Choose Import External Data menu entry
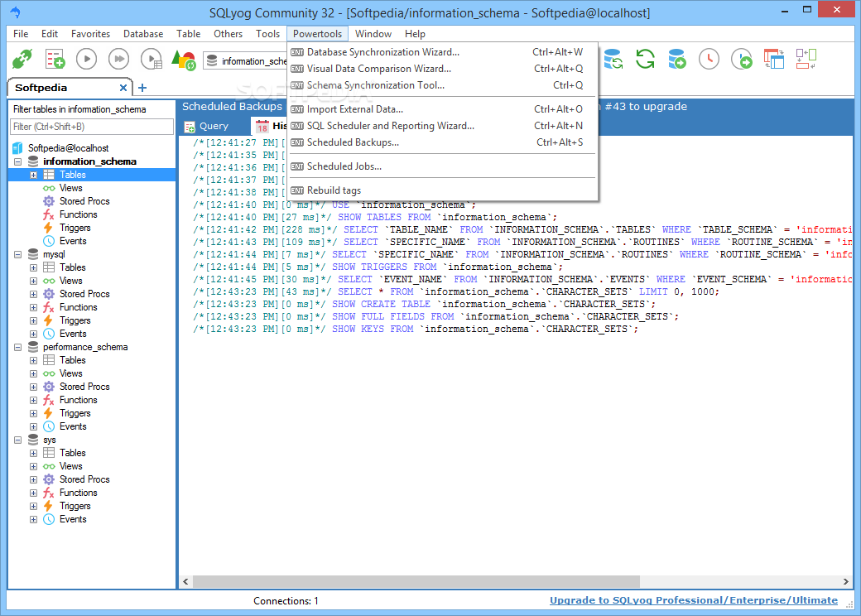 [x=442, y=109]
